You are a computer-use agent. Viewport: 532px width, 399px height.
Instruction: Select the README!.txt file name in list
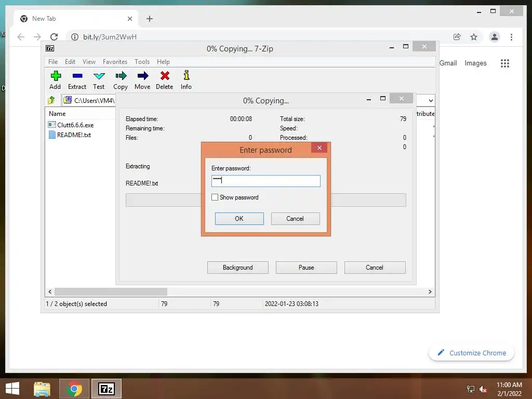[x=74, y=135]
